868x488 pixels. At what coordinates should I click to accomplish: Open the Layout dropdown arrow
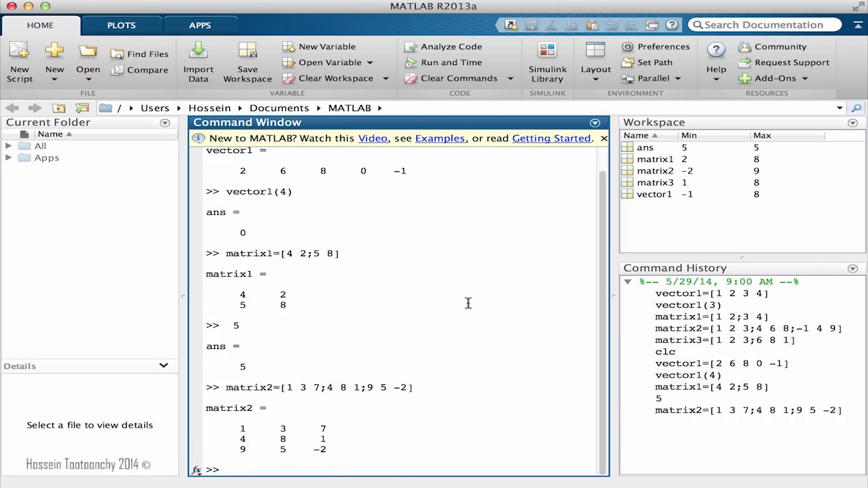[595, 79]
